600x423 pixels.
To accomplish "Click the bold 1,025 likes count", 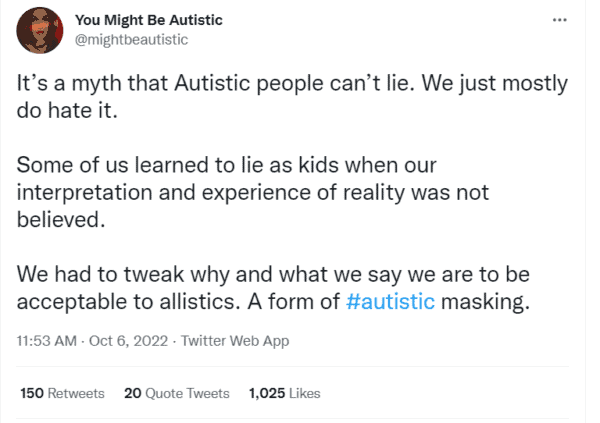I will pyautogui.click(x=267, y=393).
